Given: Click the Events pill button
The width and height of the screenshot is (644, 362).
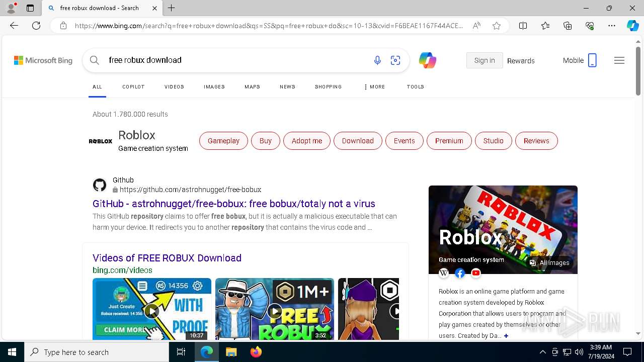Looking at the screenshot, I should point(404,141).
